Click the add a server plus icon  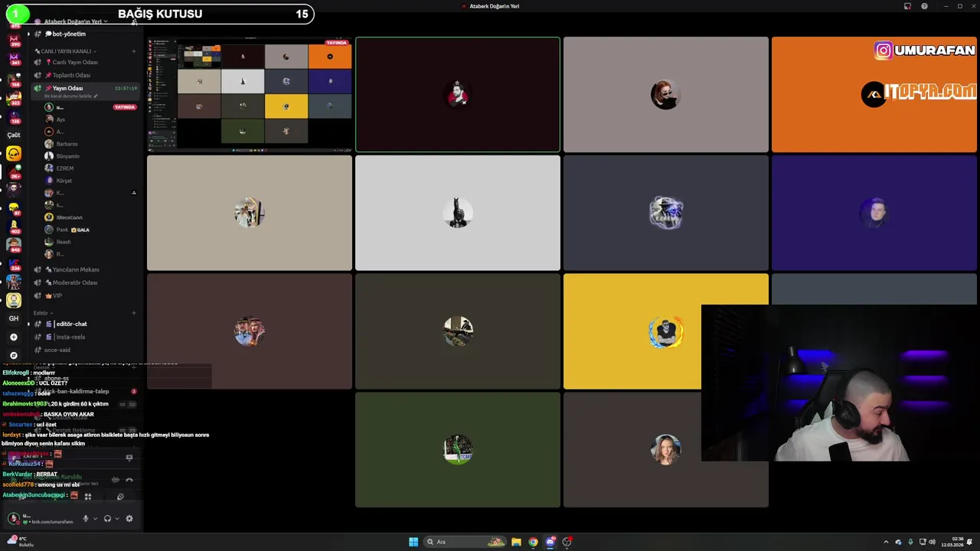(14, 337)
